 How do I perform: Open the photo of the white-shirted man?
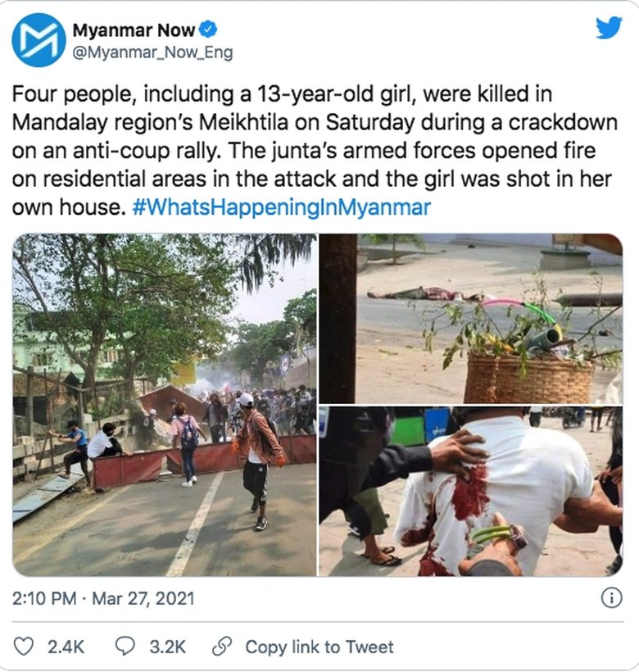tap(470, 491)
